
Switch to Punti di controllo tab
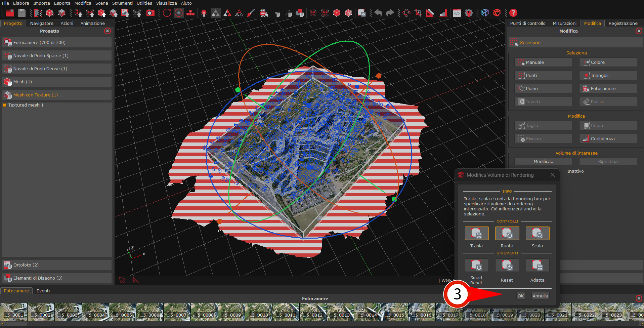528,24
